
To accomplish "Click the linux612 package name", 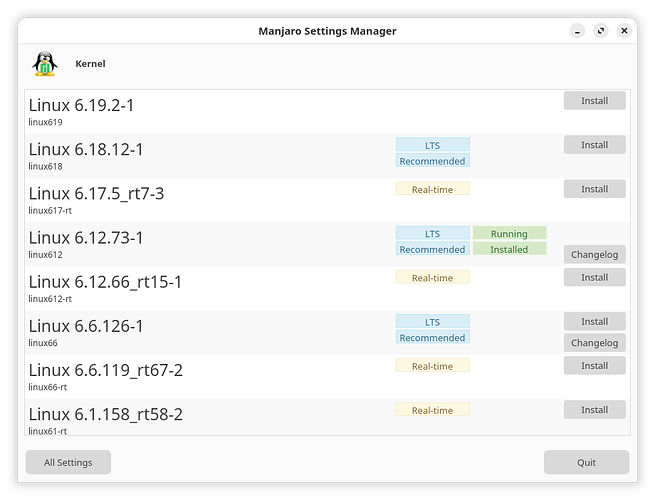I will [46, 255].
